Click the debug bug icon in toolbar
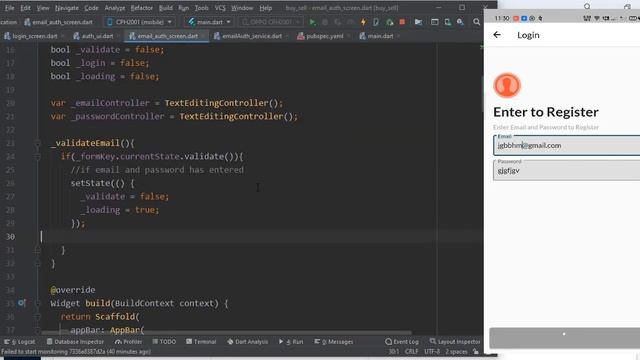640x360 pixels. (325, 22)
